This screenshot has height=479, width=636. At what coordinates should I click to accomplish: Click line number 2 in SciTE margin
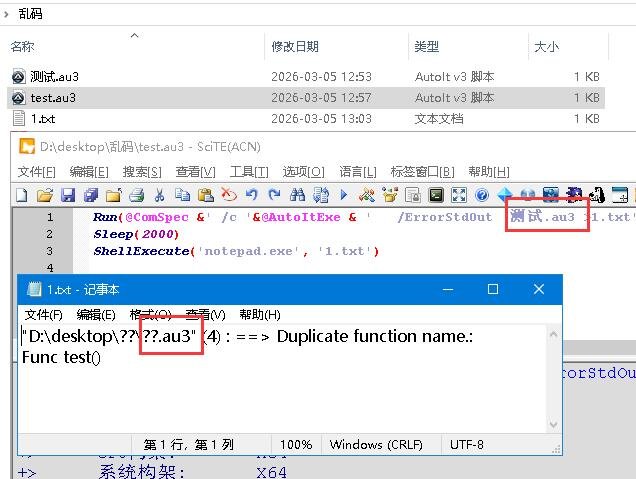[49, 234]
